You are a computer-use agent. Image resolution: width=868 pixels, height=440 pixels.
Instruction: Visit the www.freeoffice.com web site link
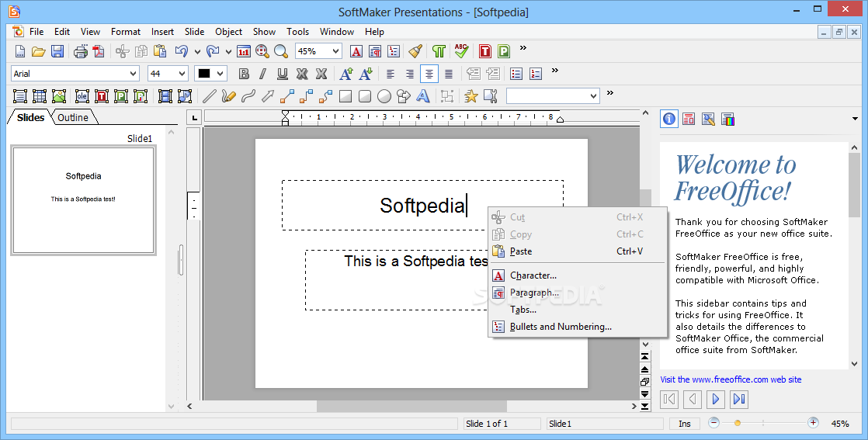[731, 379]
